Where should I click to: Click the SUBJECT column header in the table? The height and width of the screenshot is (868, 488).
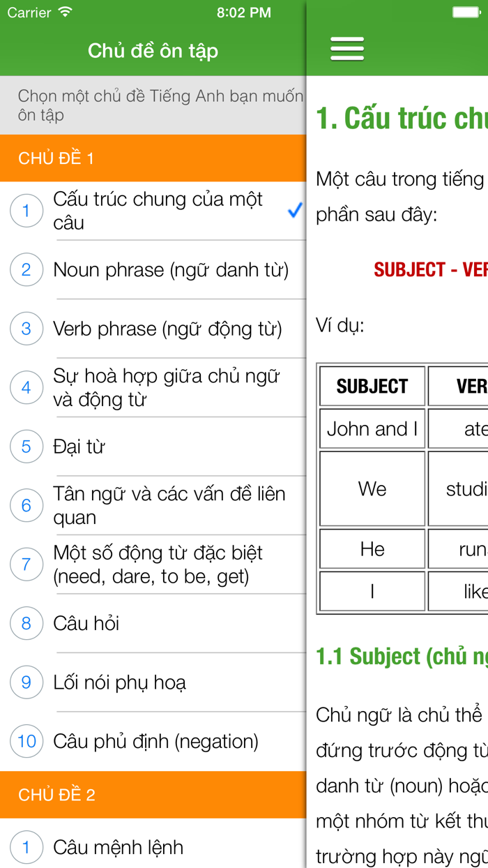pos(372,386)
